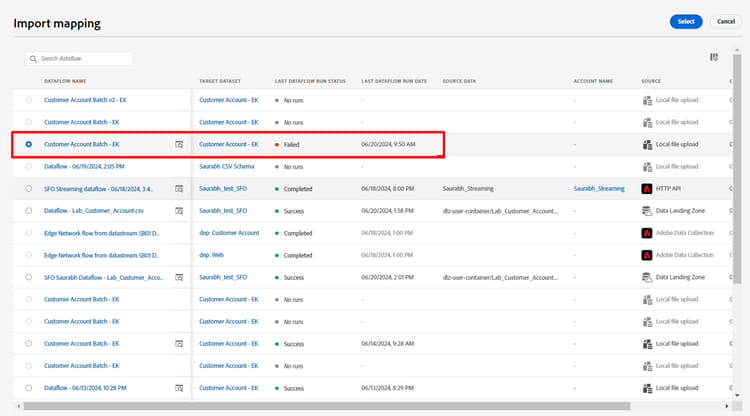Click the Account Name column header
The width and height of the screenshot is (750, 416).
593,81
